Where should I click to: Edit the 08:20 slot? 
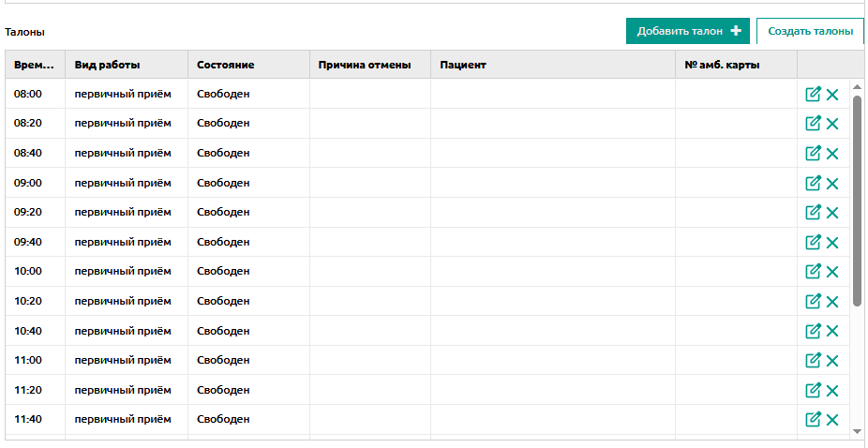point(813,123)
